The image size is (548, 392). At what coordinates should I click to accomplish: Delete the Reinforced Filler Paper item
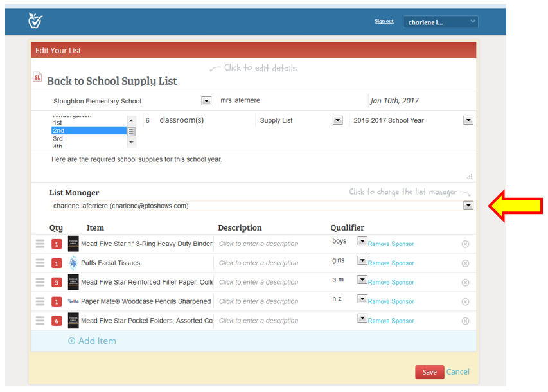click(465, 283)
